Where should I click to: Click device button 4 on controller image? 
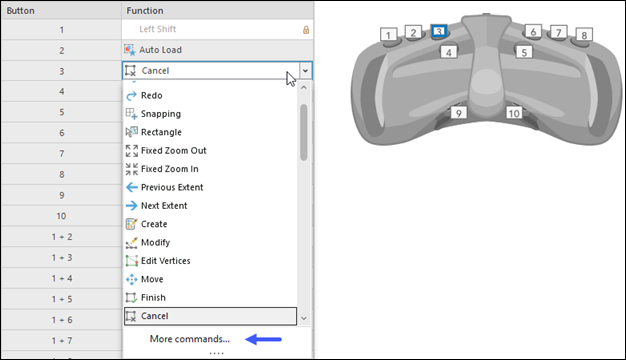click(x=448, y=52)
